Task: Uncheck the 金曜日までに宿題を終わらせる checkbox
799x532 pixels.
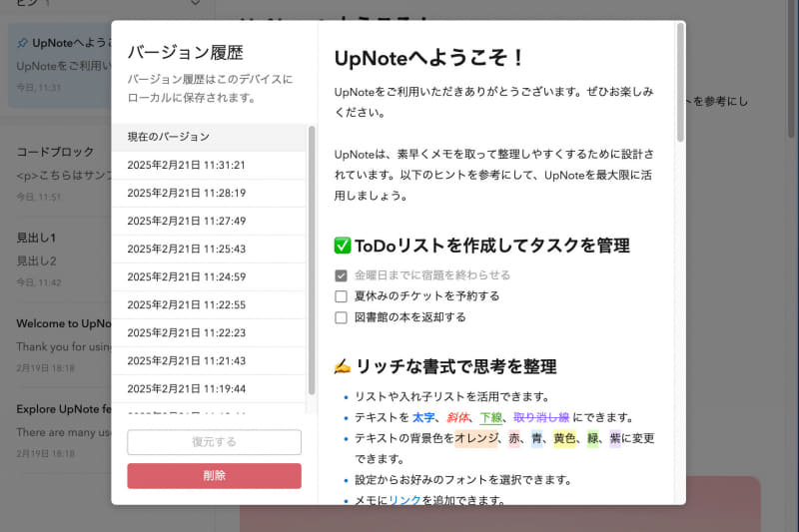Action: [341, 275]
